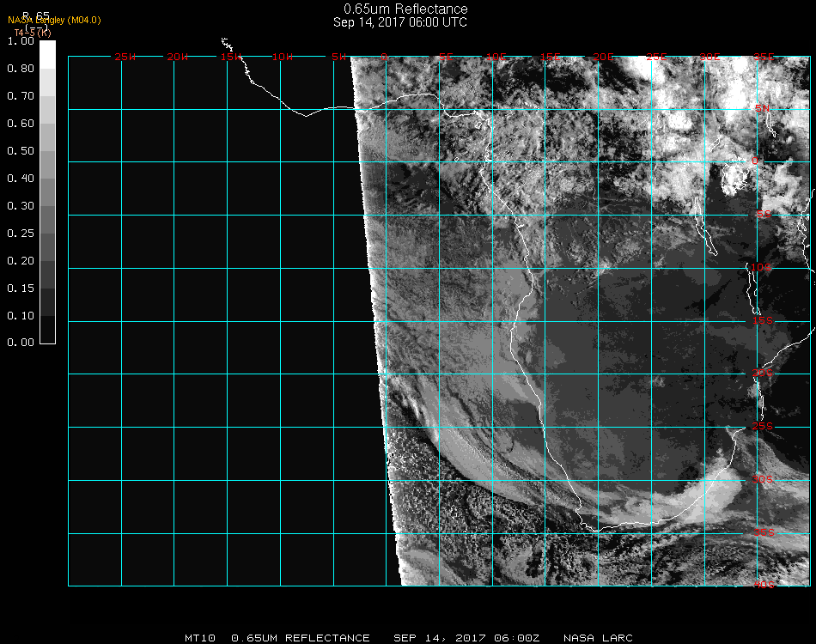Click the NASA Langley (M04.0) label

tap(54, 20)
